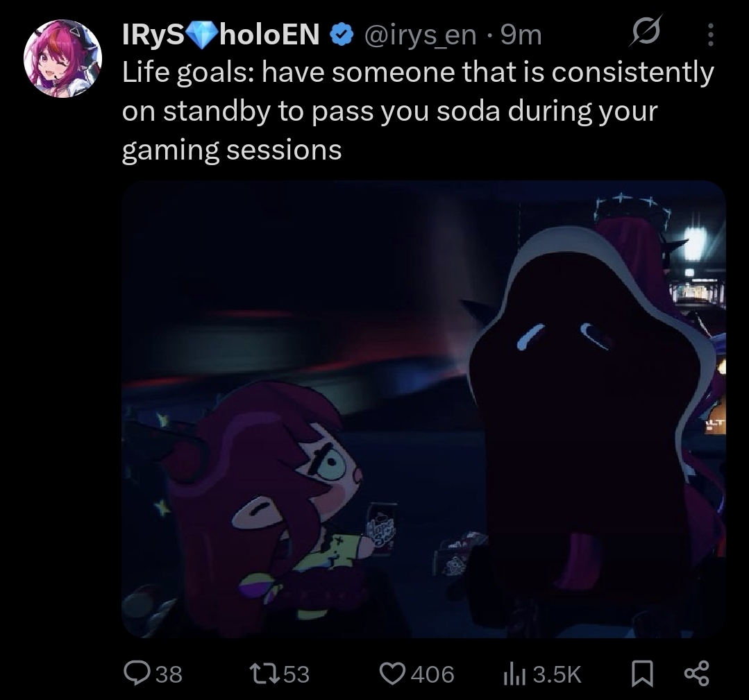The image size is (749, 700).
Task: Click the soda can in the image
Action: (382, 529)
